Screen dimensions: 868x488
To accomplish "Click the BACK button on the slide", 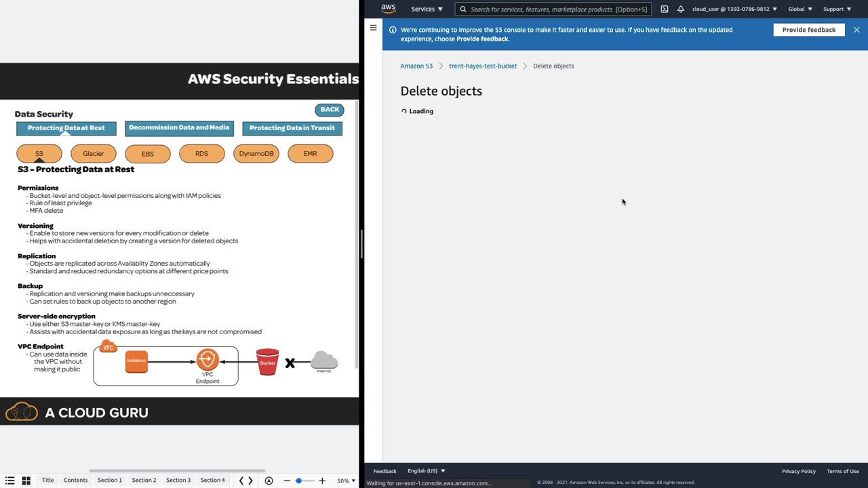I will (x=330, y=110).
